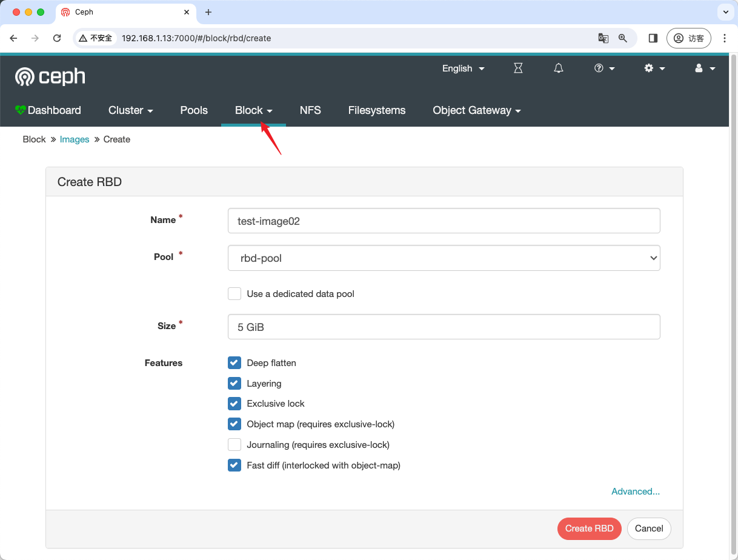Expand the Cluster menu
This screenshot has height=560, width=738.
click(131, 110)
